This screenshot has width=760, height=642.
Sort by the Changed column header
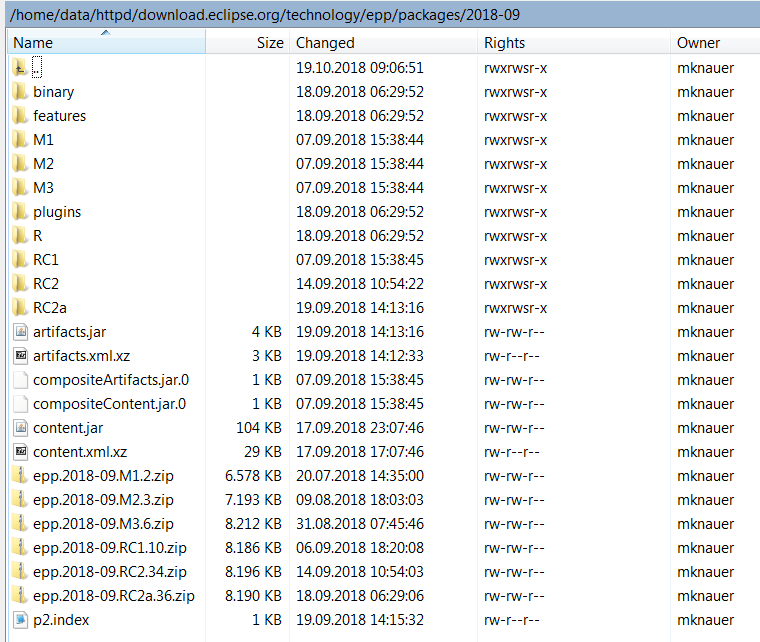(x=383, y=42)
